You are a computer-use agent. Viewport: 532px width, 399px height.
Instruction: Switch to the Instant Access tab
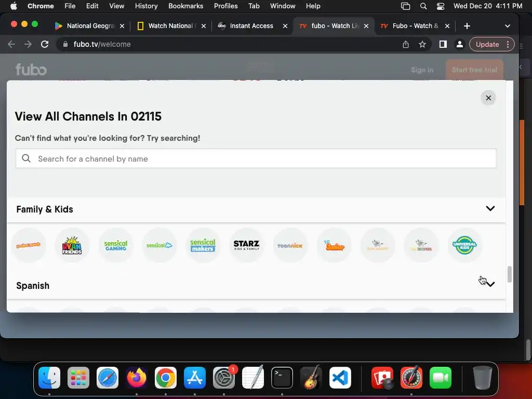pos(251,26)
